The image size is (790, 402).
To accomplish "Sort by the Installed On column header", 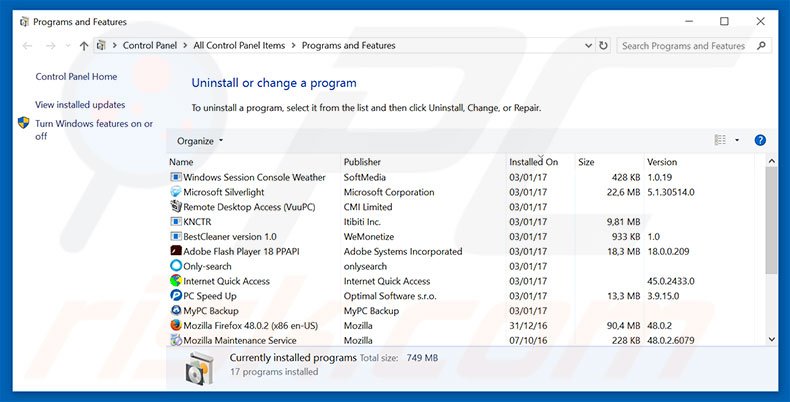I will coord(534,162).
